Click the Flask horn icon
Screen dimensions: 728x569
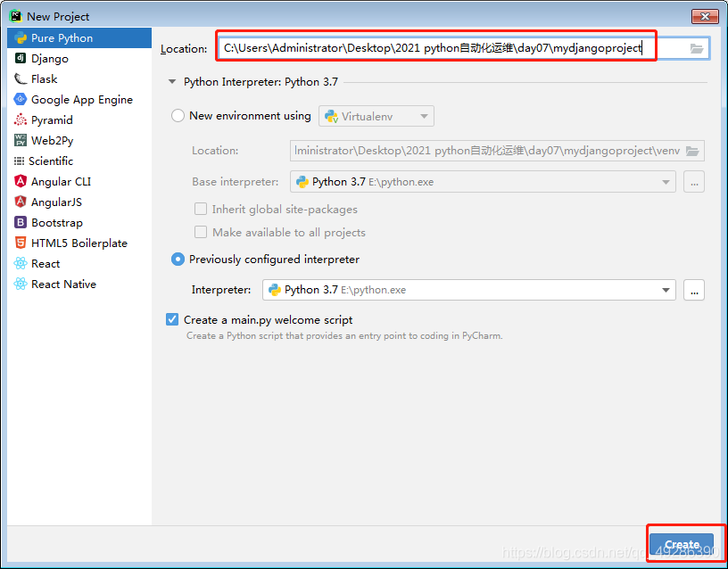click(x=21, y=78)
